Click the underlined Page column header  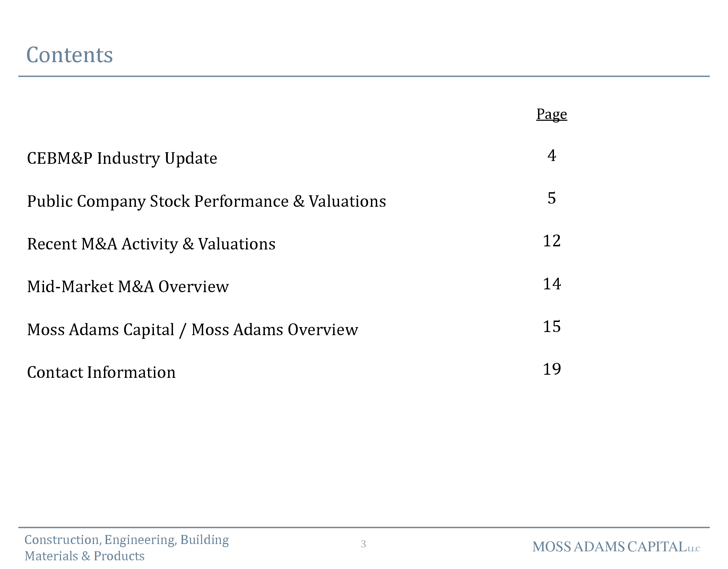[x=552, y=114]
